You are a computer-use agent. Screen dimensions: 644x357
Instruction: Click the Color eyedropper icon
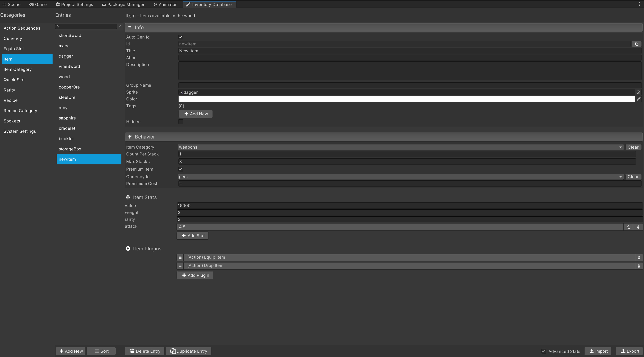[638, 99]
